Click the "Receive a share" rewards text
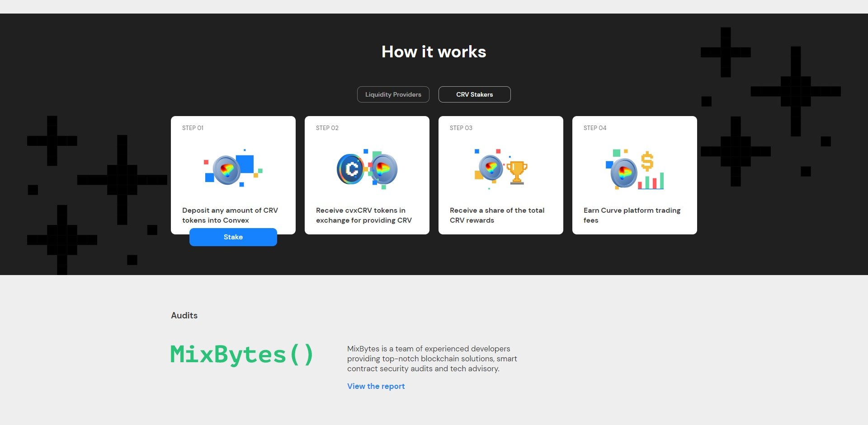Image resolution: width=868 pixels, height=425 pixels. click(497, 215)
